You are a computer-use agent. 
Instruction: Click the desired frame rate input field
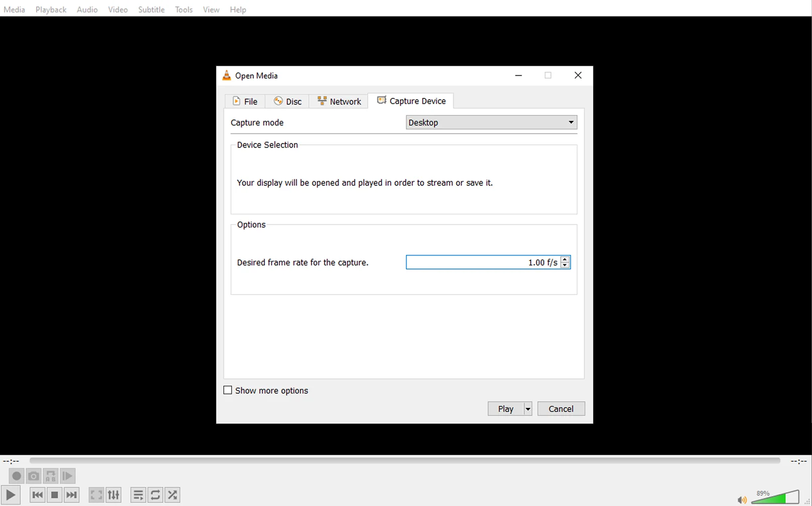point(482,263)
